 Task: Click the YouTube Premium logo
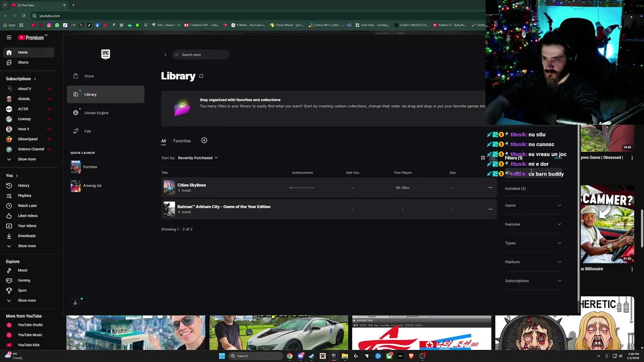click(31, 38)
